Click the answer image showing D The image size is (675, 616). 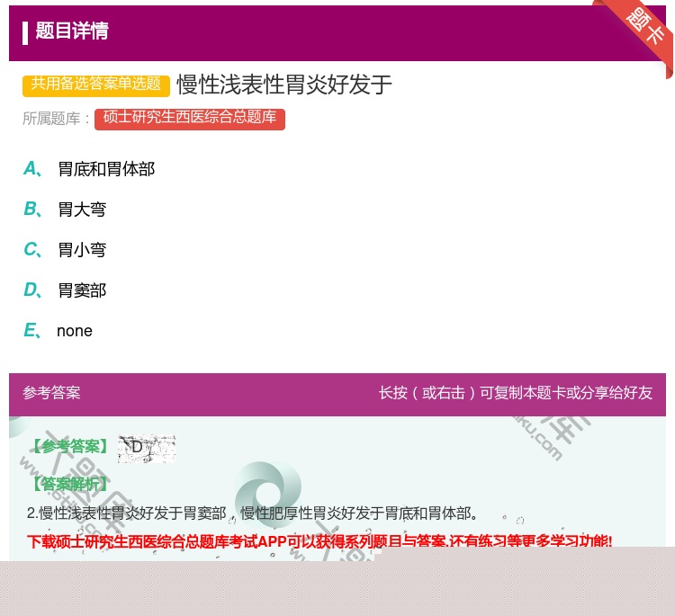click(x=147, y=448)
